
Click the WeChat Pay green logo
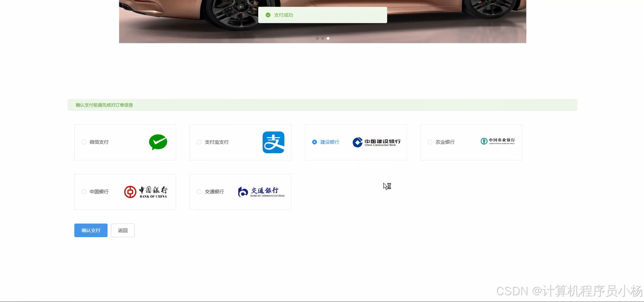[158, 142]
